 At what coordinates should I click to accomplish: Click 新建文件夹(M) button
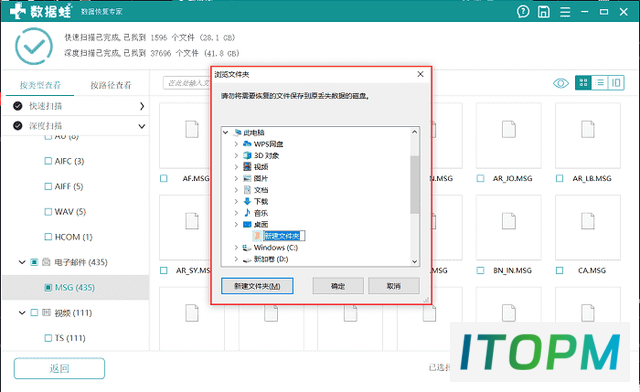point(257,286)
